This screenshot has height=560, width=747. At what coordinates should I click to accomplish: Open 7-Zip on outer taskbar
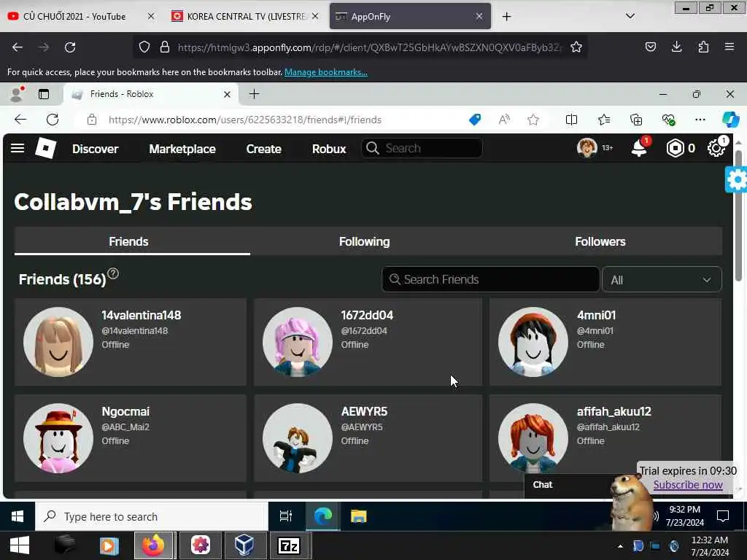pyautogui.click(x=289, y=545)
